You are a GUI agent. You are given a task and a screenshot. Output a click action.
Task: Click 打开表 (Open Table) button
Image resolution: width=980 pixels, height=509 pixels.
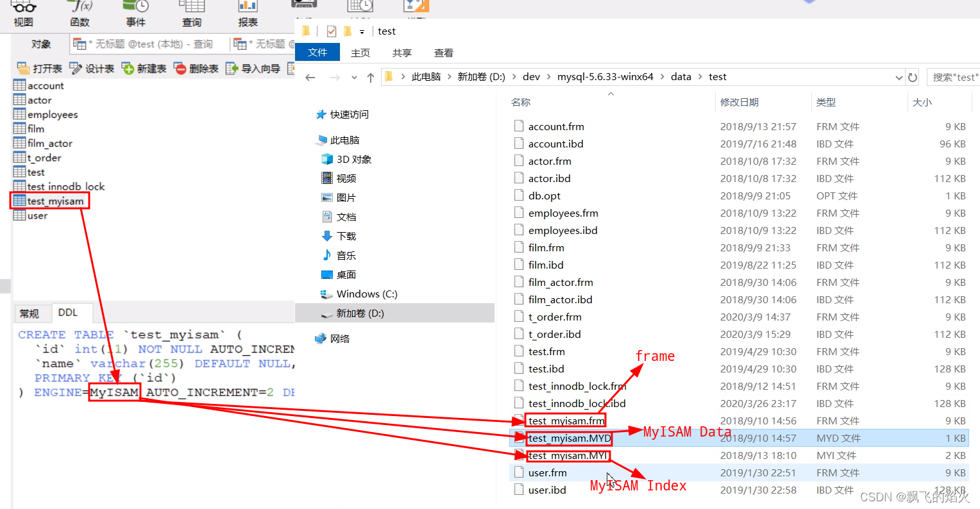pyautogui.click(x=40, y=69)
